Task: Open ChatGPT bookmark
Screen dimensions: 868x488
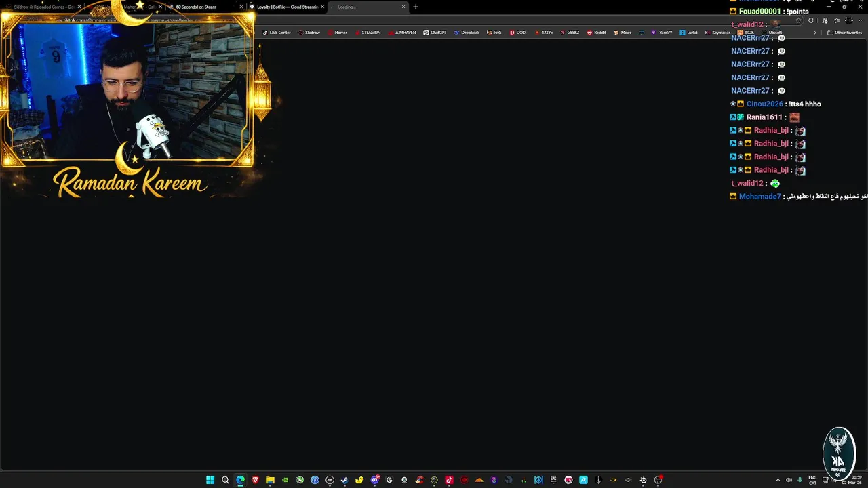Action: [435, 33]
